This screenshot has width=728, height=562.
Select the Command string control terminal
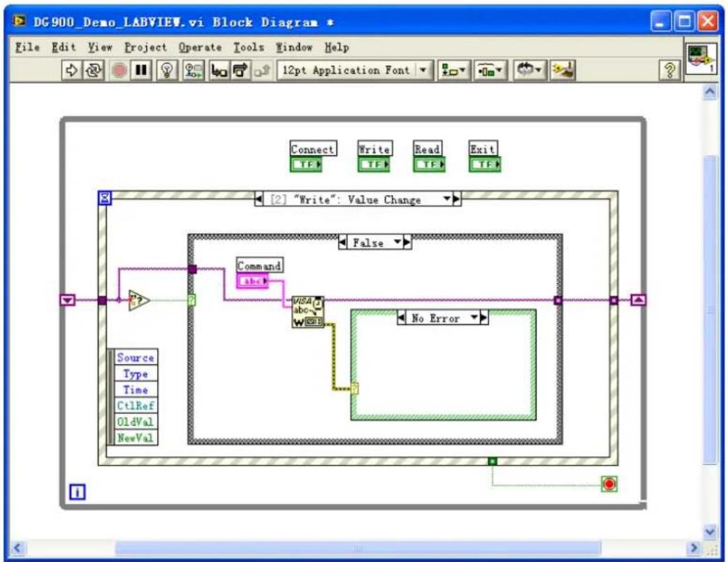(x=253, y=281)
